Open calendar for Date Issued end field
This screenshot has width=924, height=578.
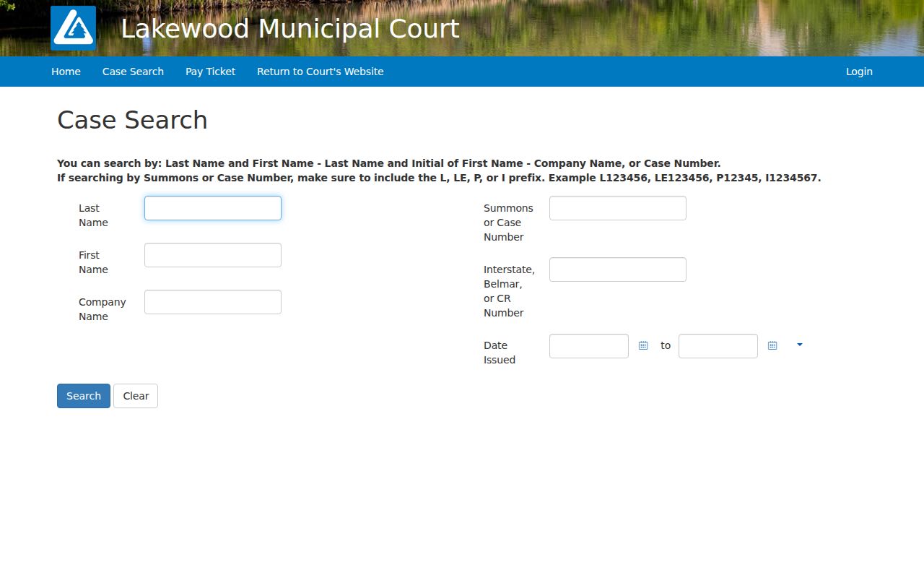772,346
